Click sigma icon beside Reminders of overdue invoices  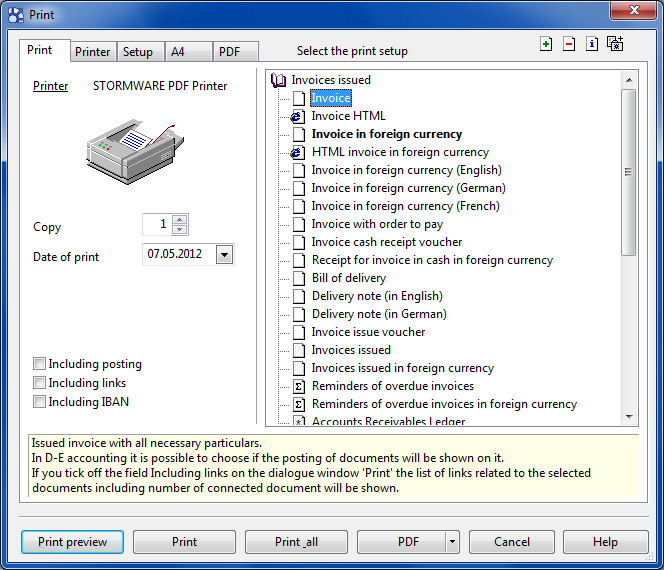pos(297,386)
